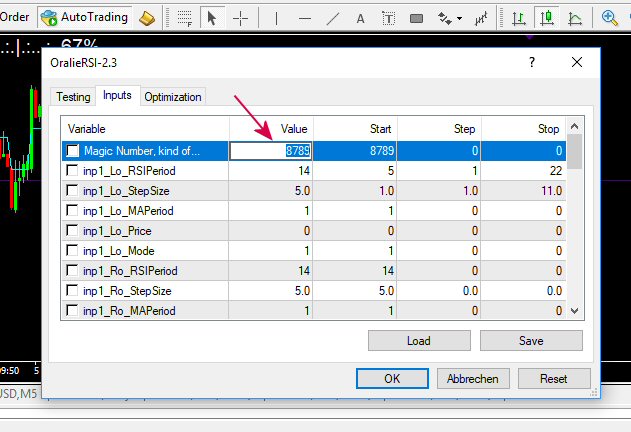This screenshot has width=631, height=432.
Task: Click Magic Number start value 8789
Action: pyautogui.click(x=382, y=151)
